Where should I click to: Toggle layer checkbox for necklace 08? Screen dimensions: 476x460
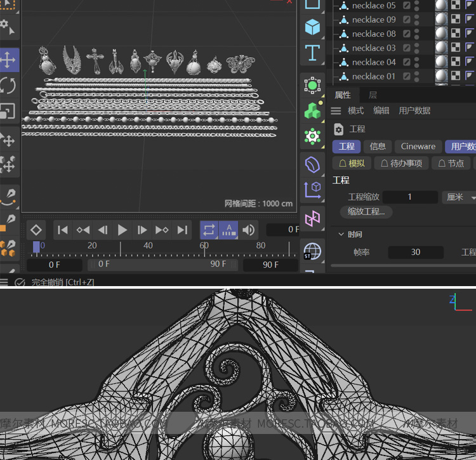tap(407, 34)
